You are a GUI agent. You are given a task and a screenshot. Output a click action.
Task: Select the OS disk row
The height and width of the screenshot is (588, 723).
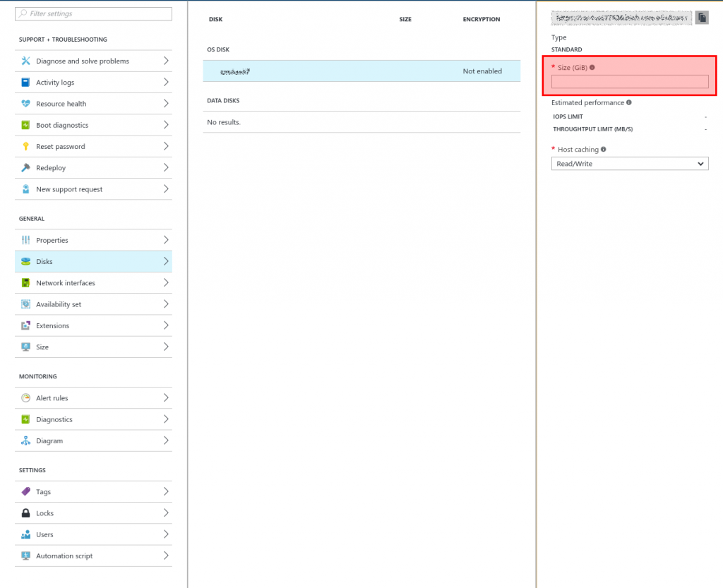tap(361, 71)
